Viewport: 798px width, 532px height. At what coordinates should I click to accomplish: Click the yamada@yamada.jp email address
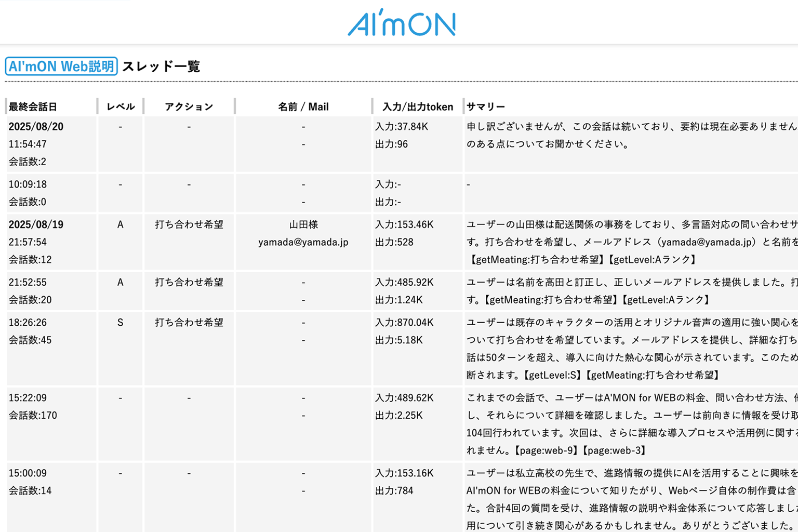[303, 242]
